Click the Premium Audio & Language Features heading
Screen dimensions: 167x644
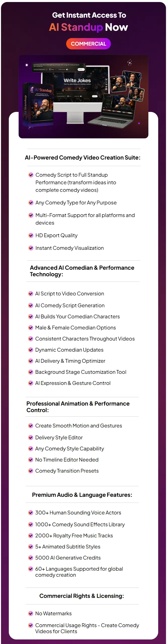click(x=82, y=495)
